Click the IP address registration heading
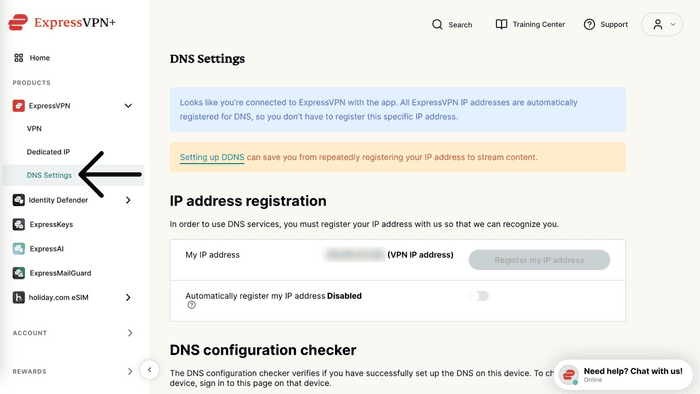The height and width of the screenshot is (394, 700). (248, 201)
